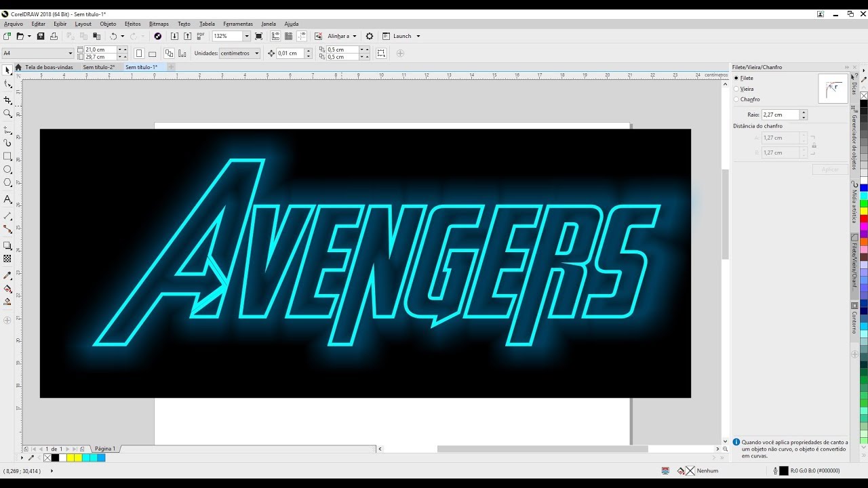Select the Shape edit tool
This screenshot has width=868, height=488.
pos(7,84)
